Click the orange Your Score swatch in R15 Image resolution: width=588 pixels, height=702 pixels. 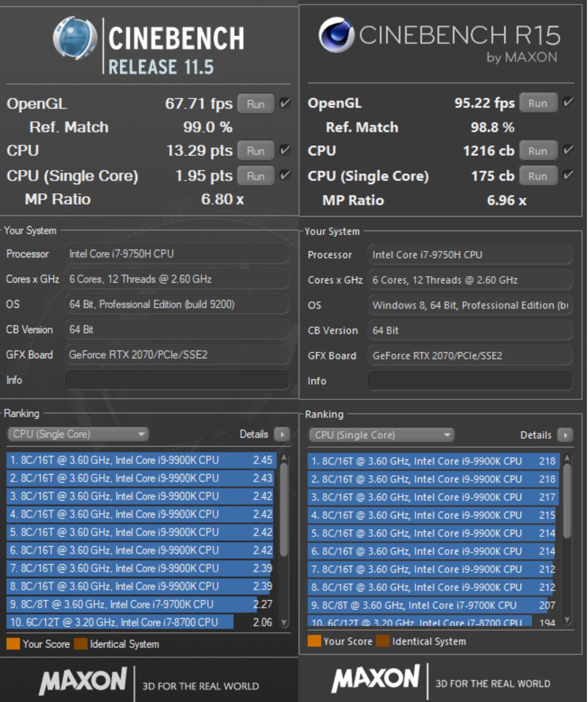(314, 641)
